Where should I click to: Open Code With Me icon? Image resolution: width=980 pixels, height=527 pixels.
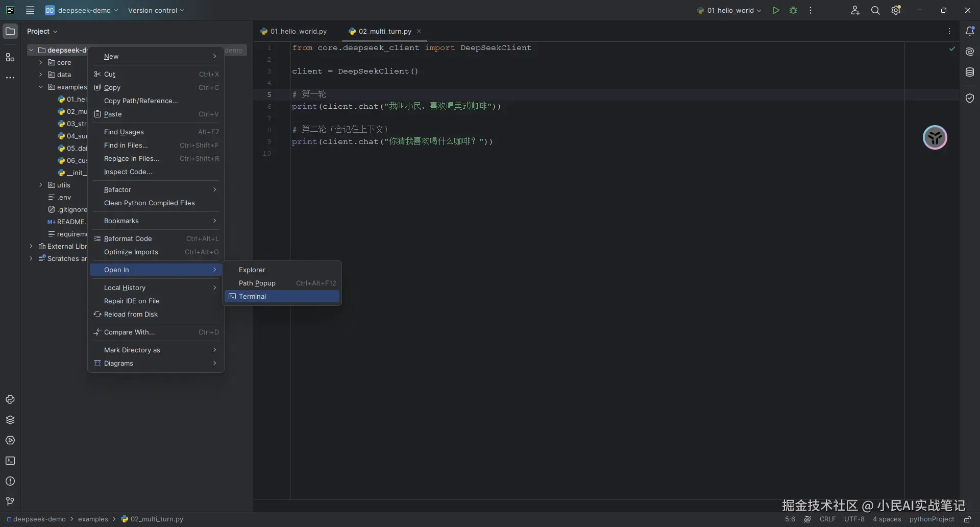(x=855, y=10)
